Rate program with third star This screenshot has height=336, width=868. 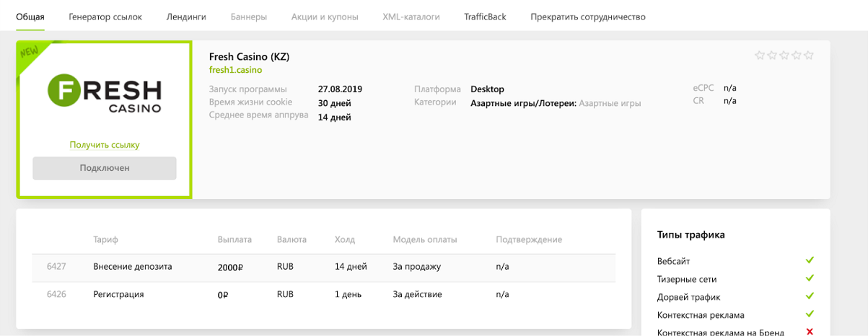pyautogui.click(x=784, y=55)
